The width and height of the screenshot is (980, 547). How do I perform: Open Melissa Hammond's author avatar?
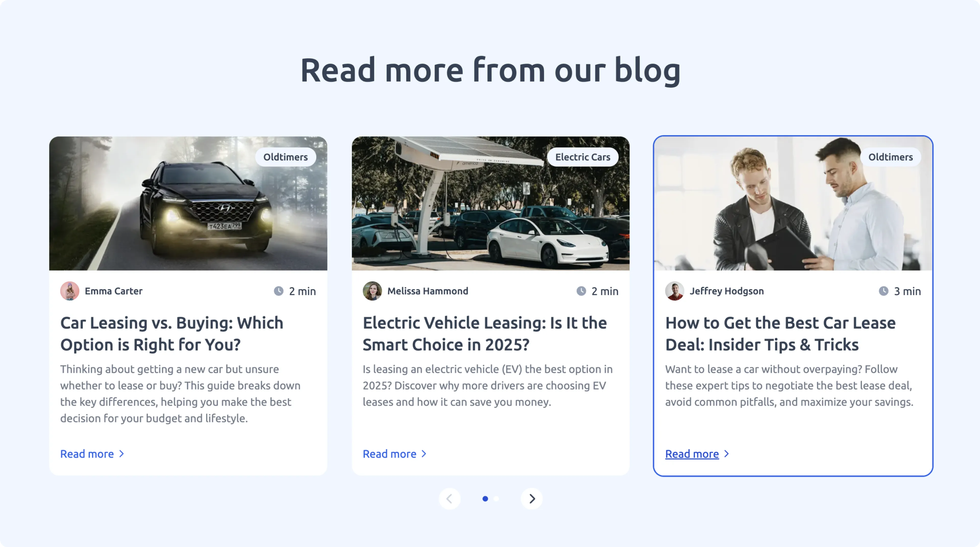[x=372, y=291]
